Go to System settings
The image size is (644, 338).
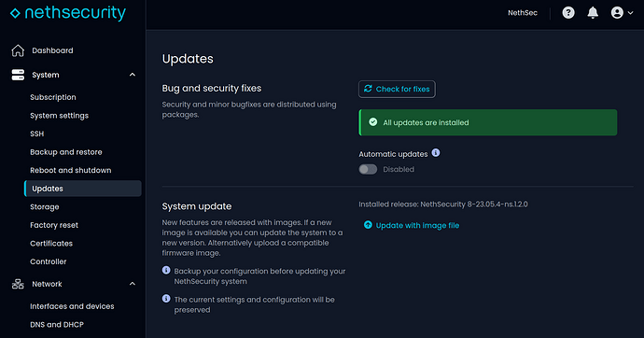(59, 116)
